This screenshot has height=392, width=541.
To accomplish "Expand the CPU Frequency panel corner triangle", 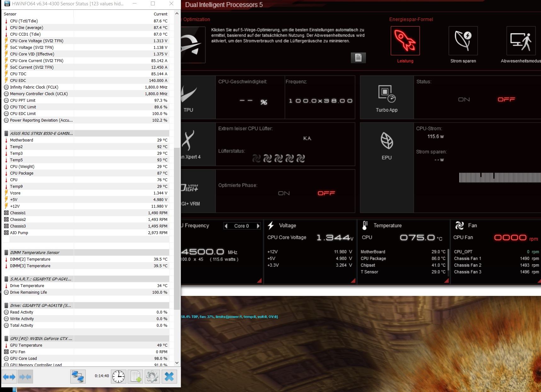I will [259, 280].
